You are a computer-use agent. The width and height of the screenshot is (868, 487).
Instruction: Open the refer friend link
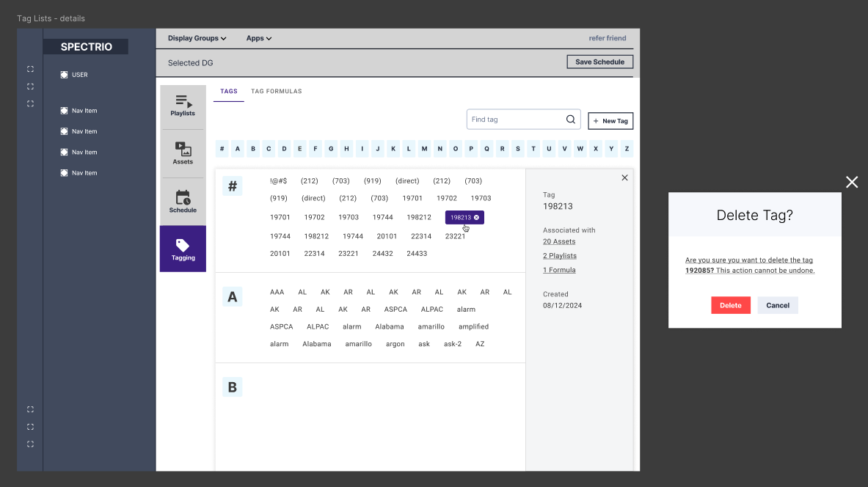(608, 38)
